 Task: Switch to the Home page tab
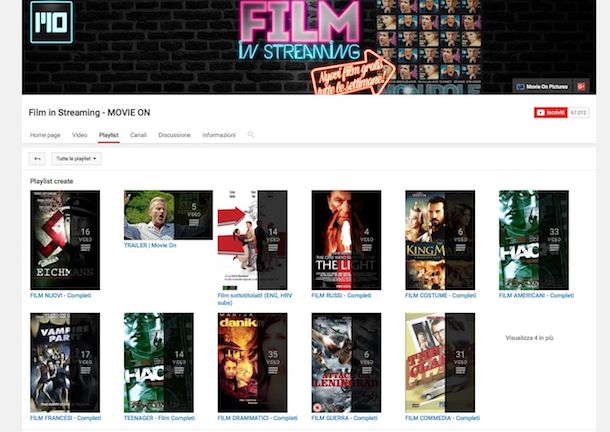(45, 135)
